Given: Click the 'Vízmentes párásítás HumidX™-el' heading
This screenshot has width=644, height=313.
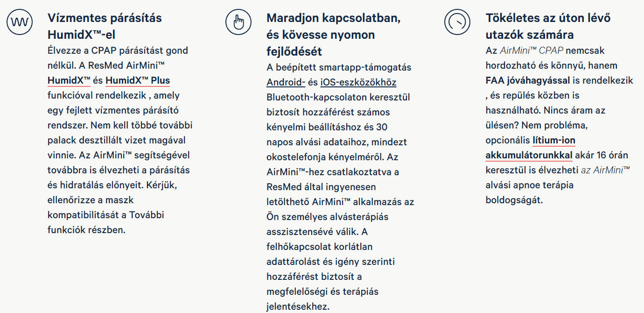Looking at the screenshot, I should click(105, 26).
